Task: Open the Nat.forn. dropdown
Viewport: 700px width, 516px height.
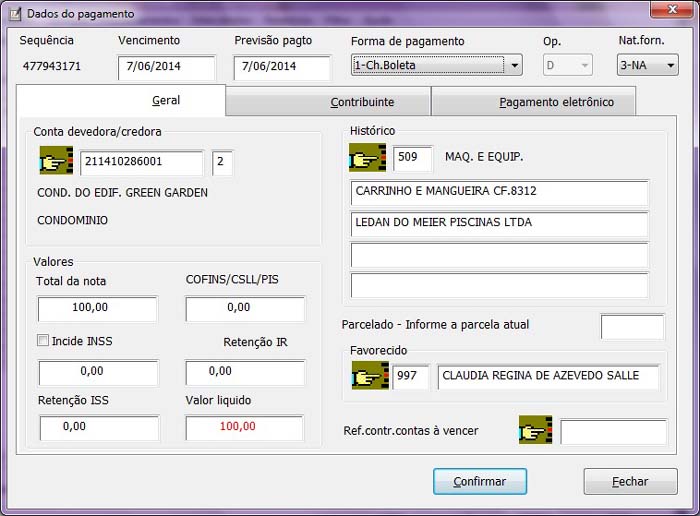Action: [670, 66]
